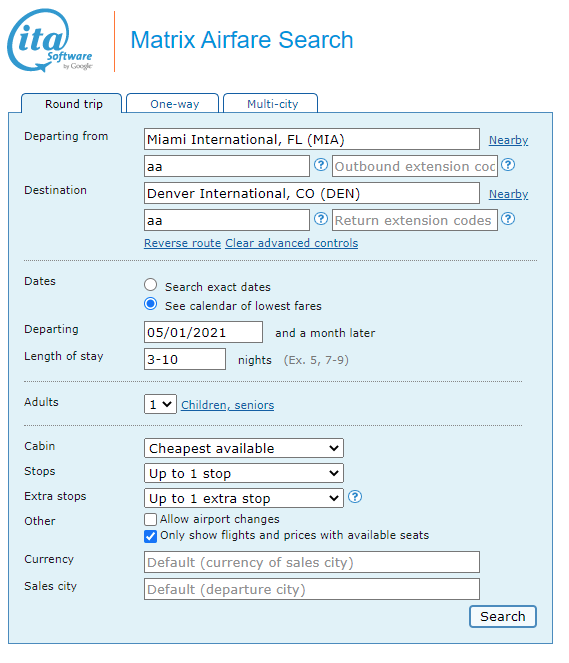569x663 pixels.
Task: Enable Allow airport changes checkbox
Action: [x=150, y=519]
